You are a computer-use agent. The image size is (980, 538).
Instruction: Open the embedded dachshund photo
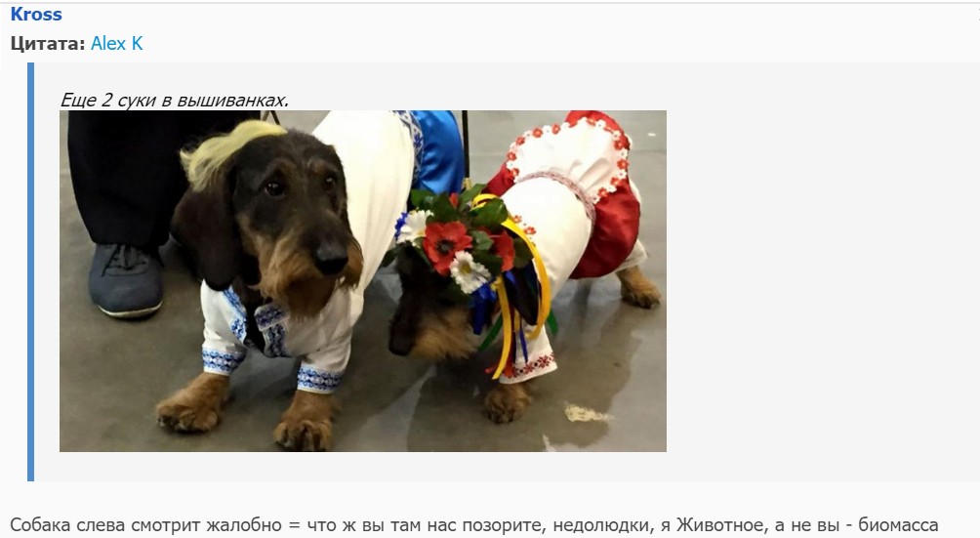(363, 281)
